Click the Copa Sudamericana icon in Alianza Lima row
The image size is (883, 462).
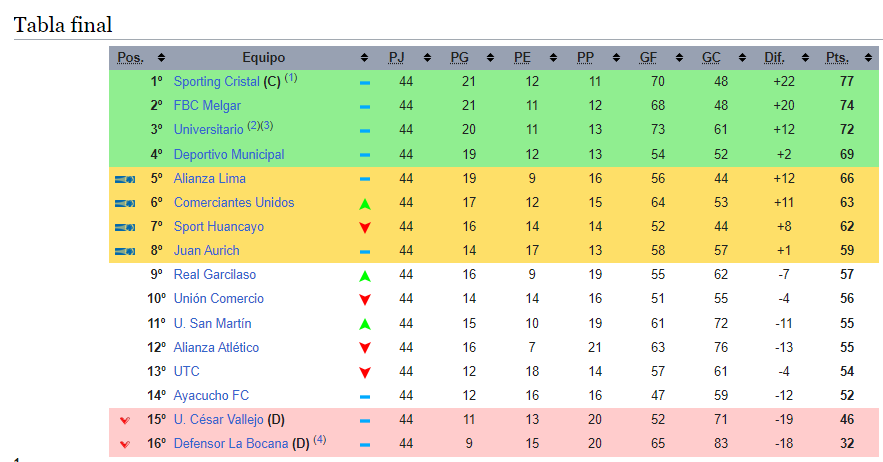coord(125,179)
